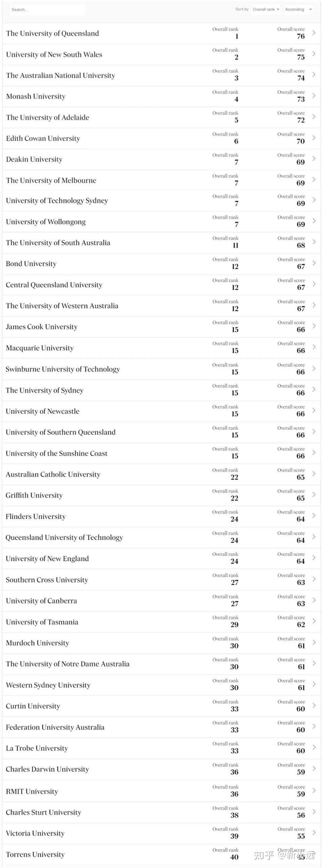Click chevron beside University of Tasmania

coord(314,621)
